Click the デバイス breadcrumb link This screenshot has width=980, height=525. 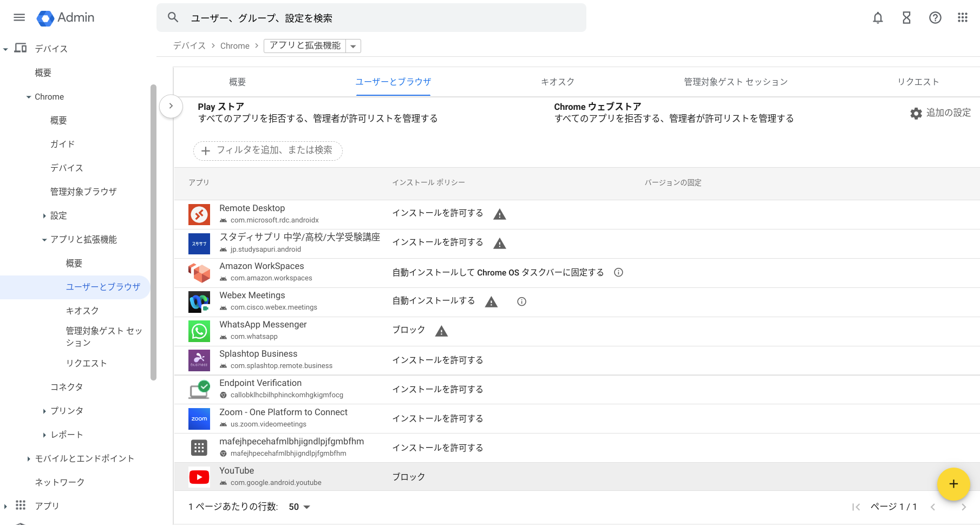190,46
